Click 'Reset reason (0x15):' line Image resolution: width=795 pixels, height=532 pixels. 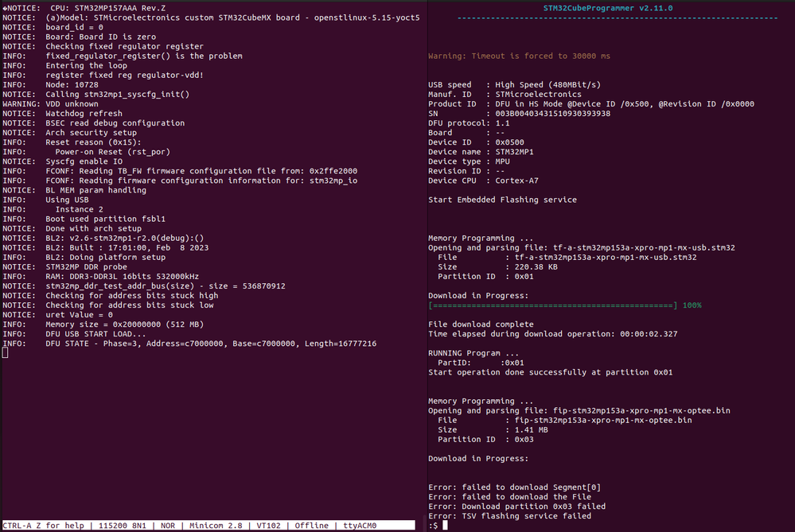tap(72, 142)
